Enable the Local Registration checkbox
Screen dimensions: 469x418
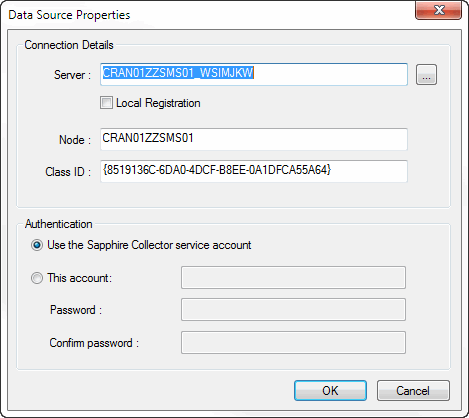[x=106, y=103]
